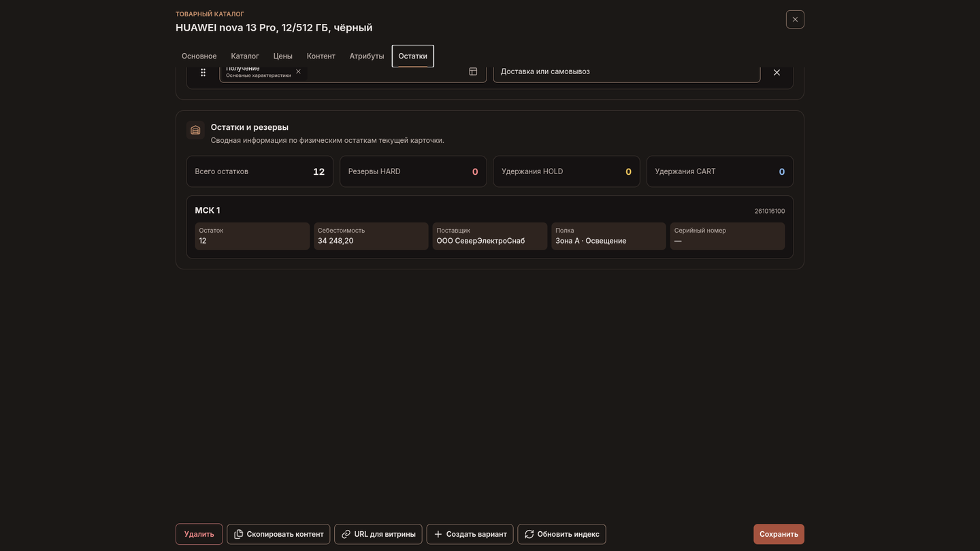Open the Атрибуты tab

(x=367, y=56)
